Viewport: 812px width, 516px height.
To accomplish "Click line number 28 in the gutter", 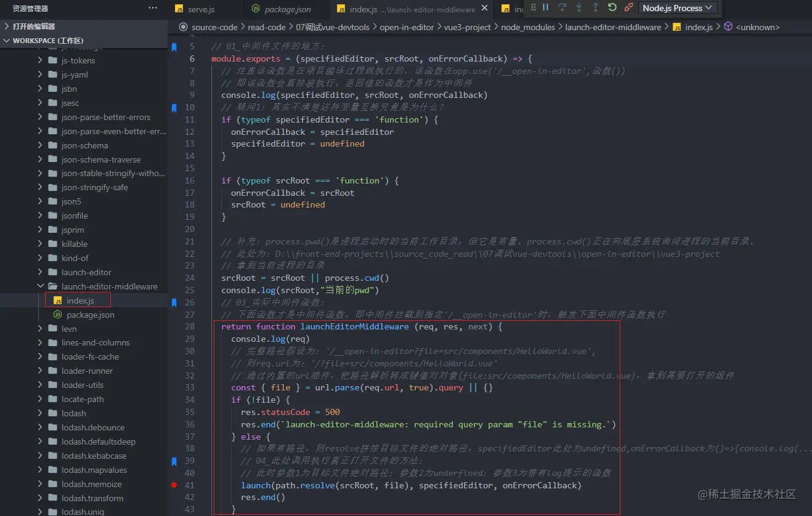I will point(190,326).
